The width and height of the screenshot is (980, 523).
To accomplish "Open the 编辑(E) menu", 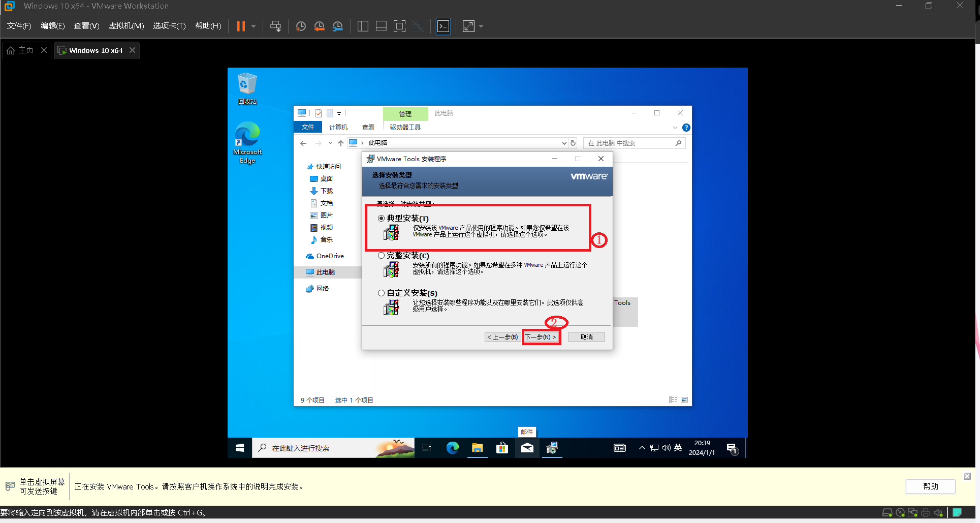I will [x=53, y=26].
